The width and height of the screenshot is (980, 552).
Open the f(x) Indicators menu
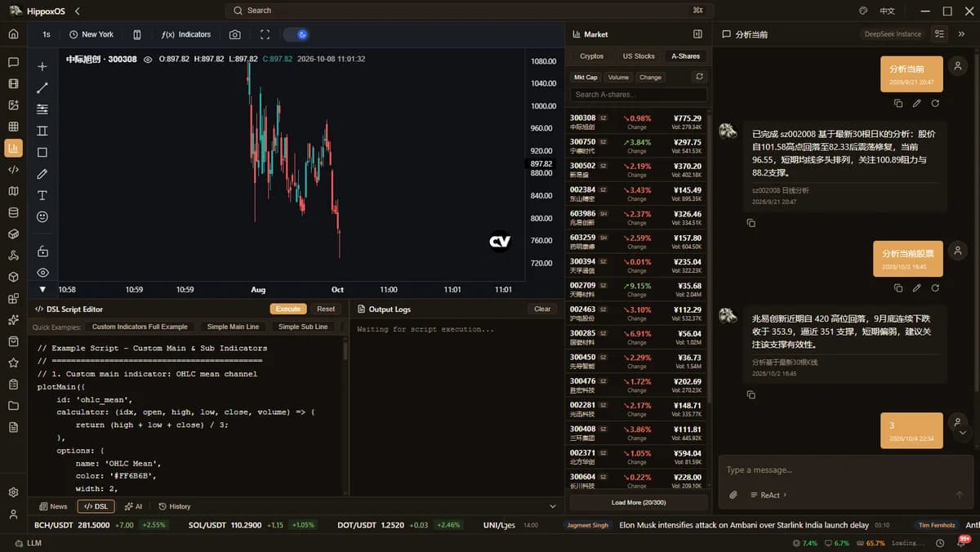pyautogui.click(x=186, y=34)
